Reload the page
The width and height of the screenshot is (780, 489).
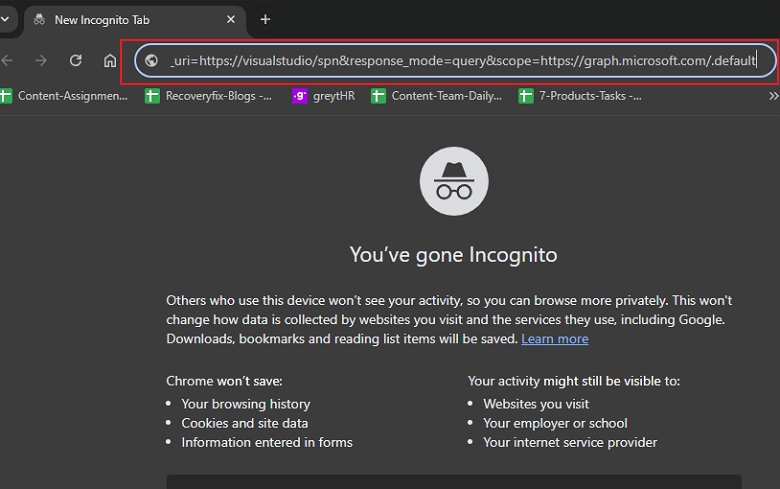point(76,61)
